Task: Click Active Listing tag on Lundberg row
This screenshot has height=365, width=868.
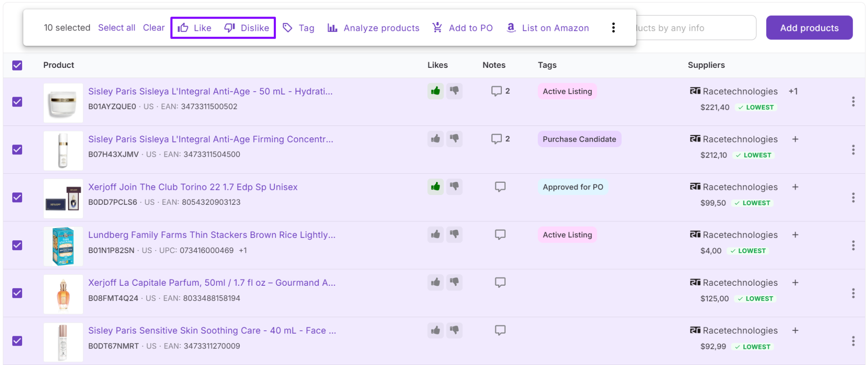Action: pyautogui.click(x=567, y=235)
